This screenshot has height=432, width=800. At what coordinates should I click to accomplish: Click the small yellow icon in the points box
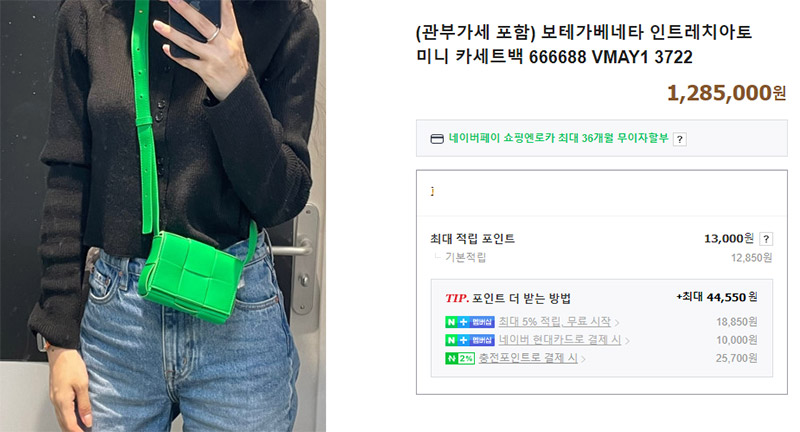432,191
